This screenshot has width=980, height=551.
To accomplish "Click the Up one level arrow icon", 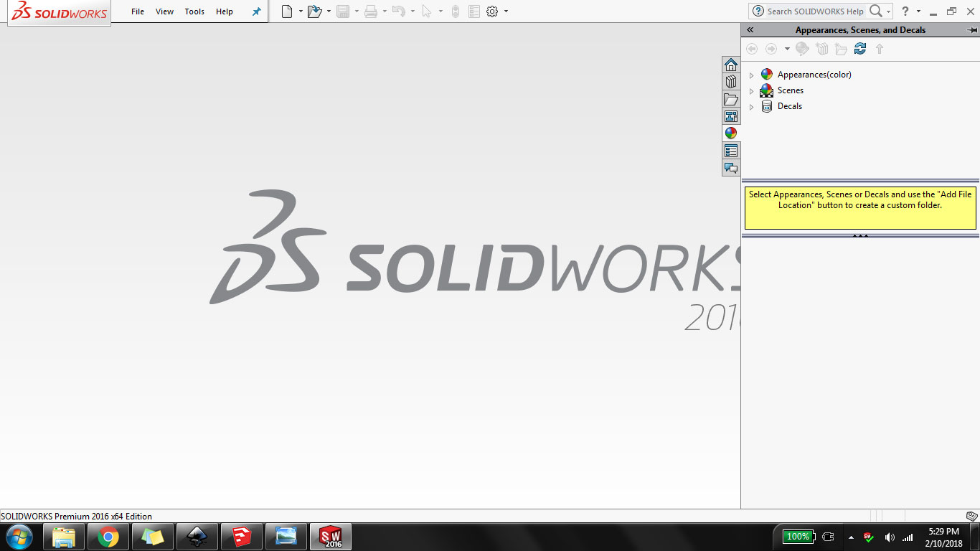I will pyautogui.click(x=880, y=49).
